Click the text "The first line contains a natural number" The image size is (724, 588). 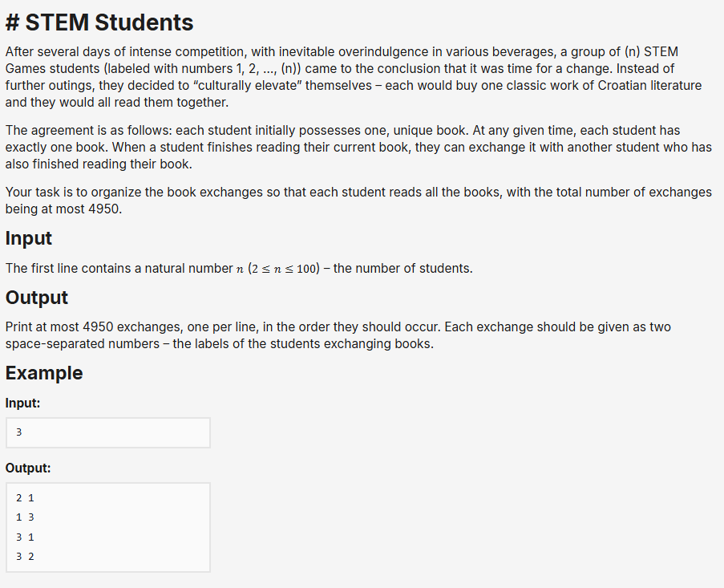(x=117, y=269)
